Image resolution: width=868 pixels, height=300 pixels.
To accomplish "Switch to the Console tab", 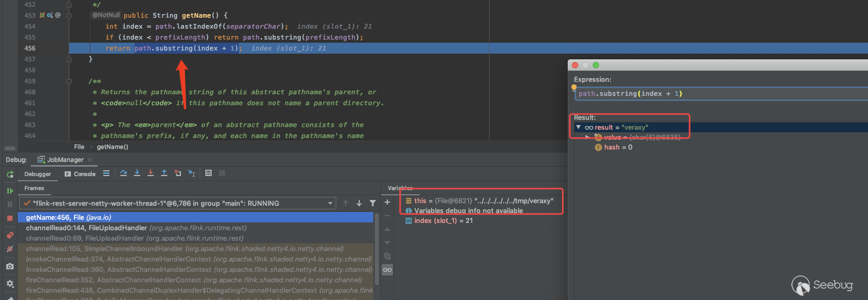I will click(80, 174).
